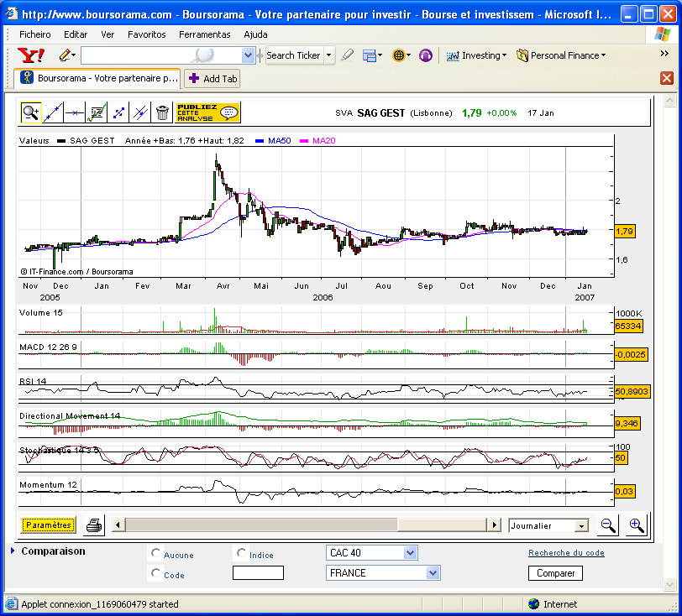Select the trend line drawing tool
Viewport: 682px width, 616px height.
click(53, 112)
